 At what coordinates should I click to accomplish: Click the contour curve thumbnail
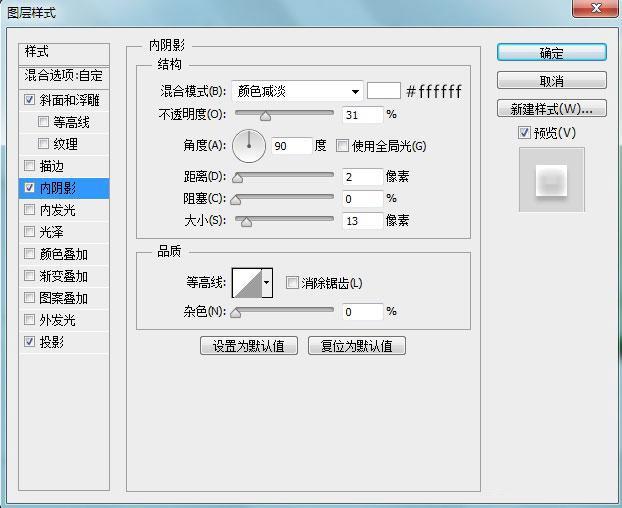(x=247, y=283)
